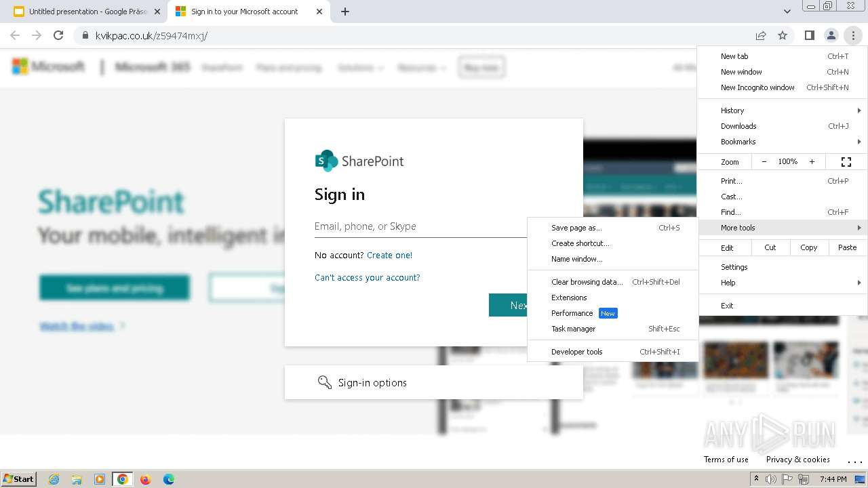Click the share page icon in address bar
This screenshot has width=868, height=488.
point(761,35)
